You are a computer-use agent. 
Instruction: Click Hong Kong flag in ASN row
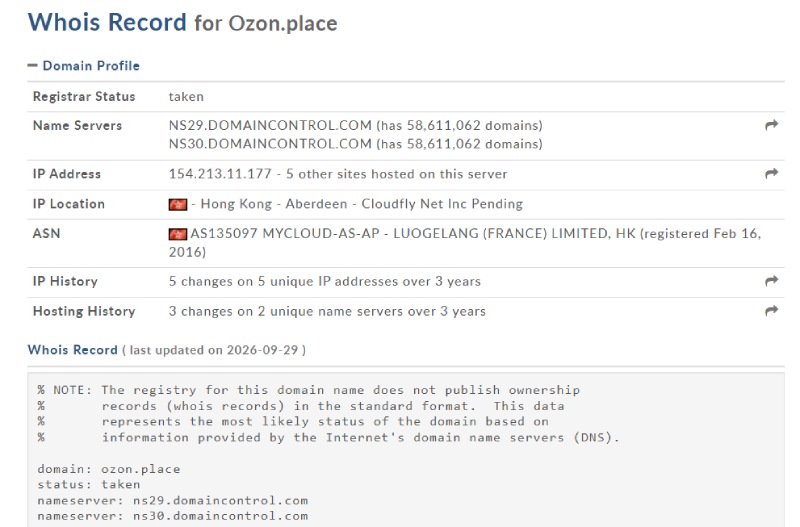coord(178,234)
